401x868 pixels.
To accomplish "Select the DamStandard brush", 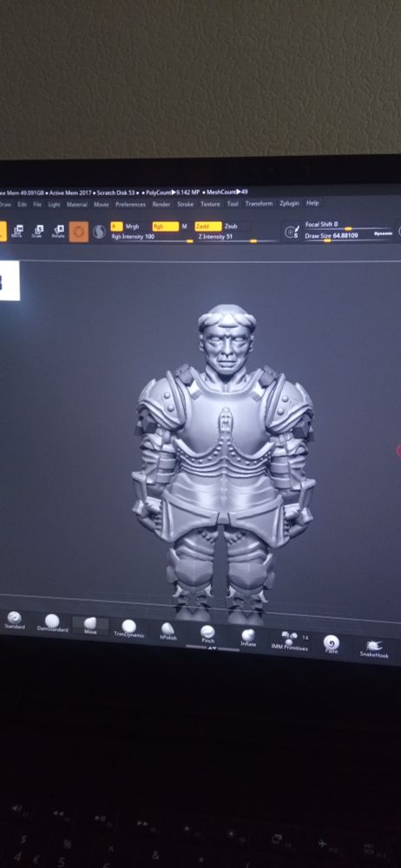I will click(52, 622).
